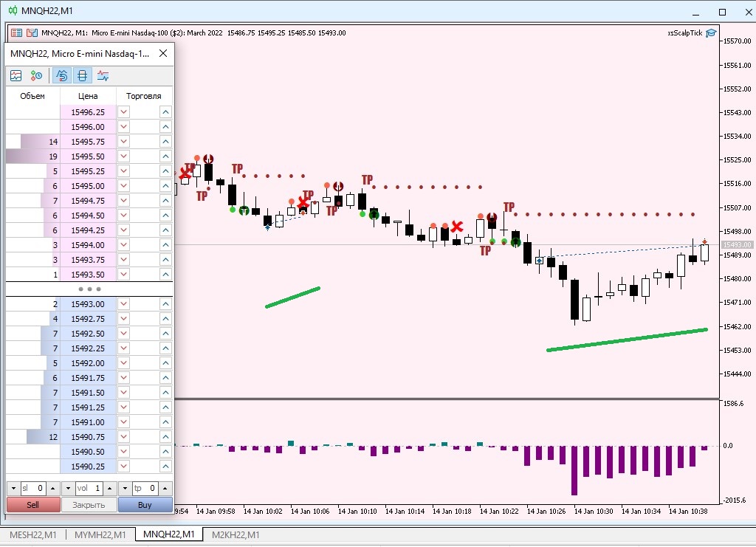Click sell down arrow at 15490.25 row
Screen dimensions: 756x547
[124, 466]
